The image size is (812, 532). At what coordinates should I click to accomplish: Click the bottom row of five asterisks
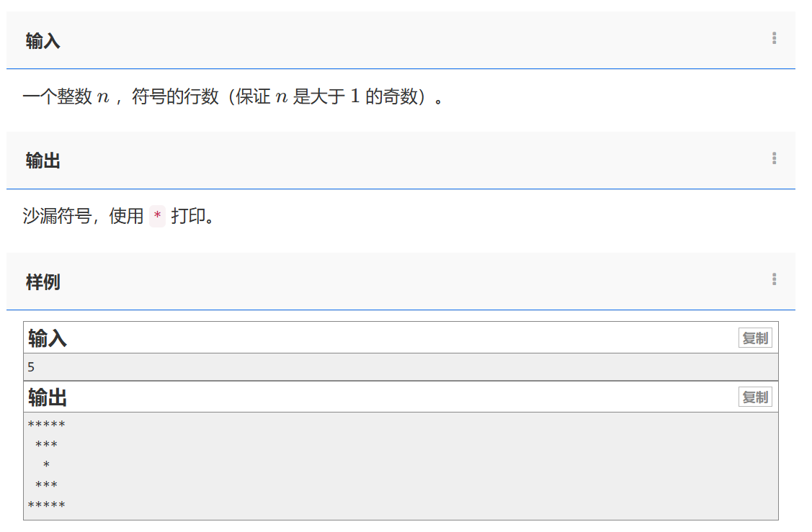point(46,506)
